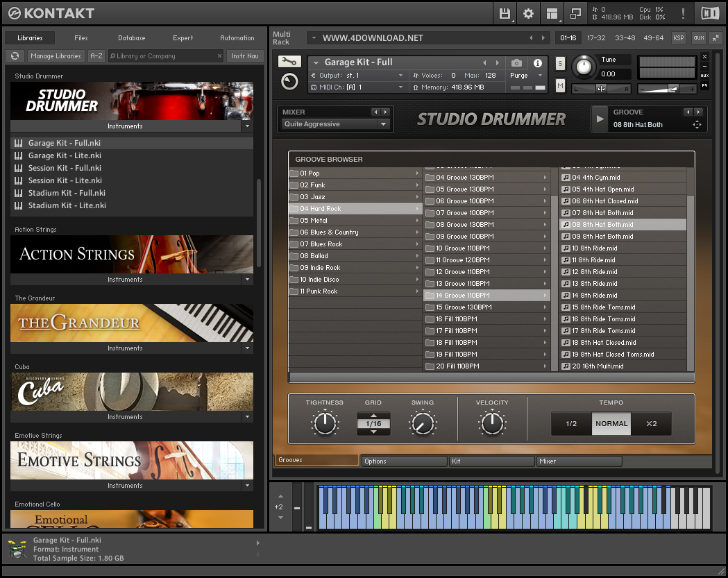Switch rack page to 49-64
Viewport: 728px width, 578px height.
(653, 37)
